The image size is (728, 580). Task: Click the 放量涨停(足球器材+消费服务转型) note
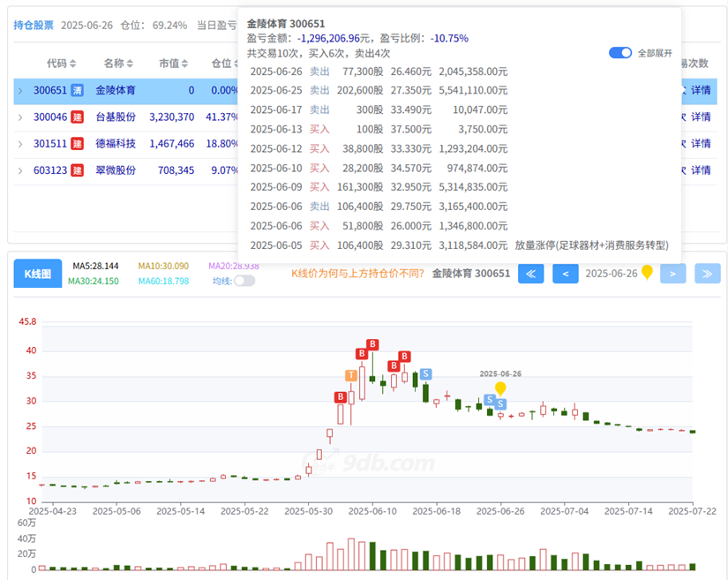[591, 245]
